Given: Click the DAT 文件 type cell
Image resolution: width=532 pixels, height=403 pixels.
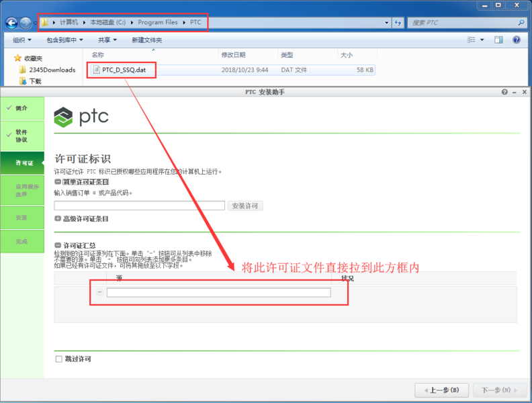Looking at the screenshot, I should tap(294, 70).
